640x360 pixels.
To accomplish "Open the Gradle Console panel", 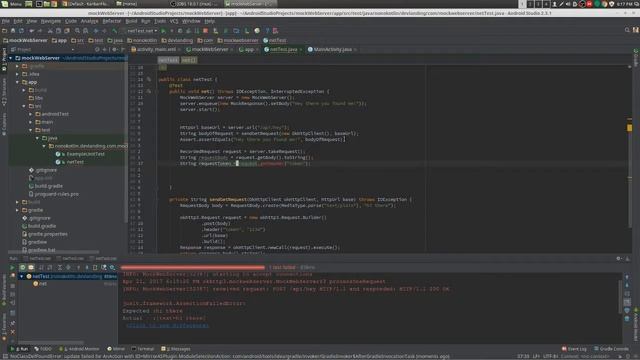I will (611, 349).
